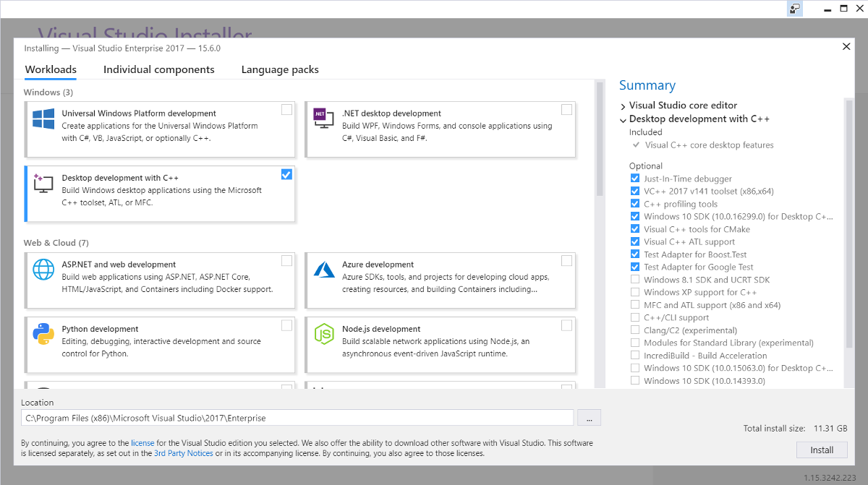Open the Language packs tab

[x=280, y=69]
